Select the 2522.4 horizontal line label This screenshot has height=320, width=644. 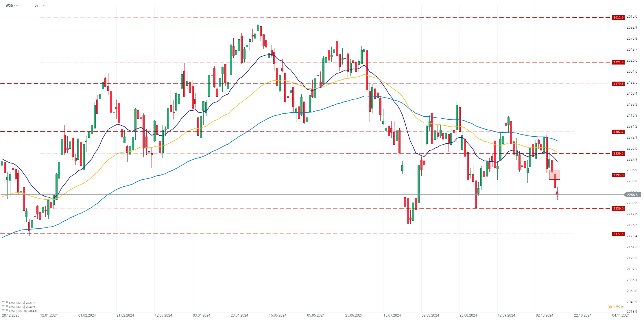pos(618,62)
